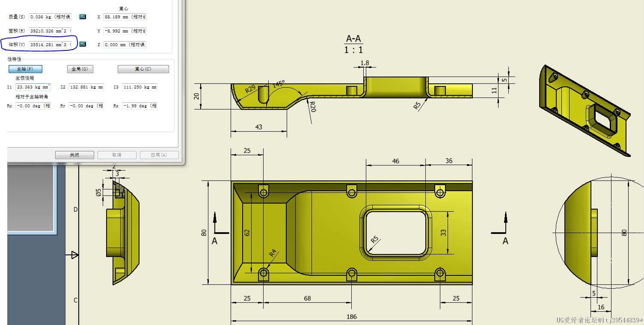
Task: Click the I3 moment of inertia field
Action: (139, 87)
